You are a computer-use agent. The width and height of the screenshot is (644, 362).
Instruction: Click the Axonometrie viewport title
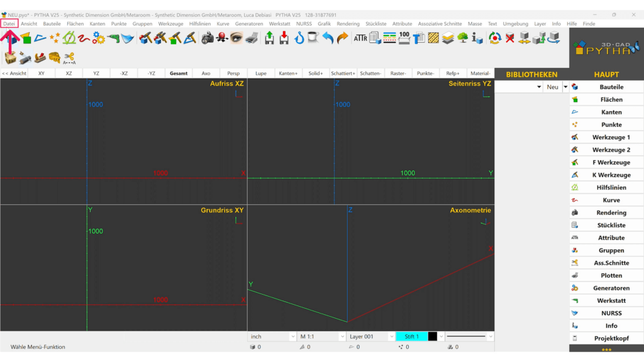(470, 210)
